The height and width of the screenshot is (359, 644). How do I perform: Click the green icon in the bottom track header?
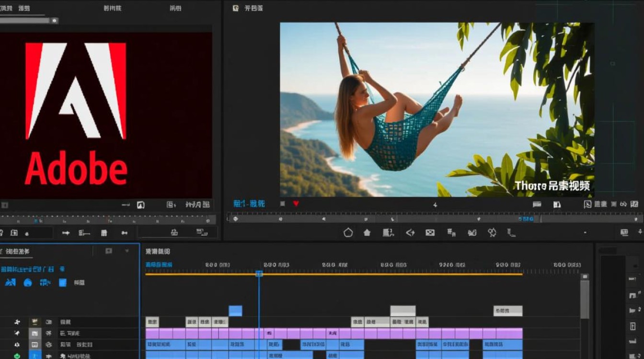point(18,356)
